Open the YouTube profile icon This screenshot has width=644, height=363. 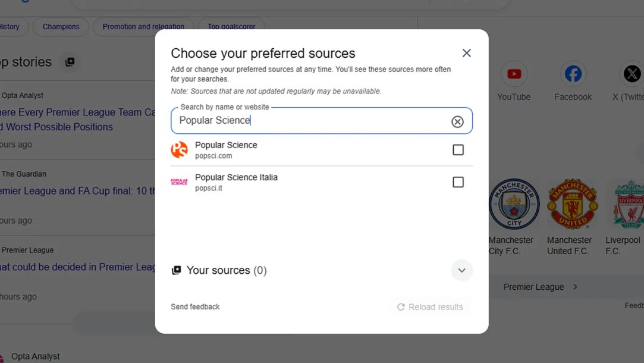pos(514,74)
